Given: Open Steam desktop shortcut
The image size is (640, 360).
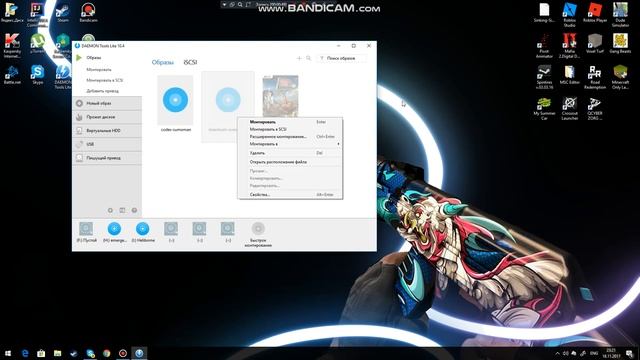Looking at the screenshot, I should tap(62, 13).
